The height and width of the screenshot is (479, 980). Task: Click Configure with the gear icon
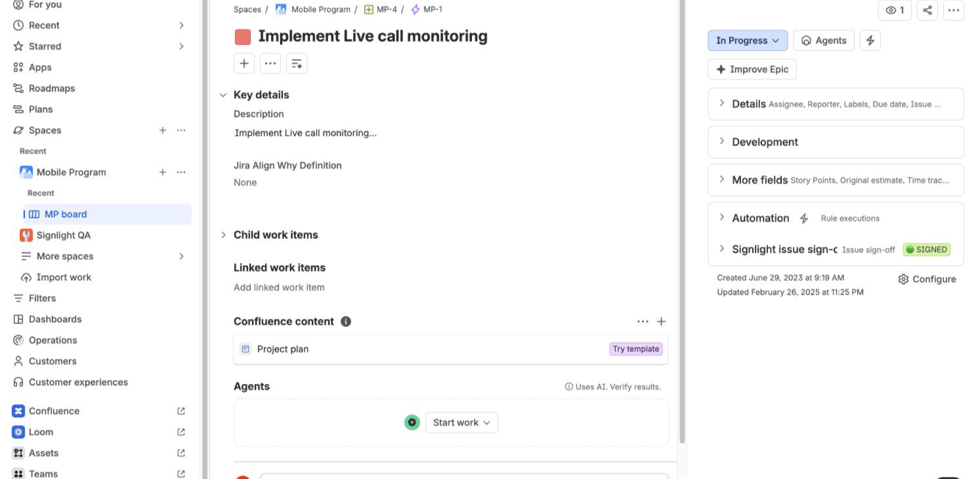[927, 279]
